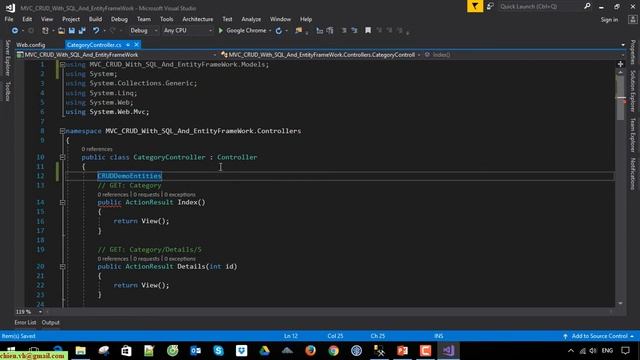Image resolution: width=640 pixels, height=360 pixels.
Task: Open PowerPoint from the taskbar
Action: 402,351
